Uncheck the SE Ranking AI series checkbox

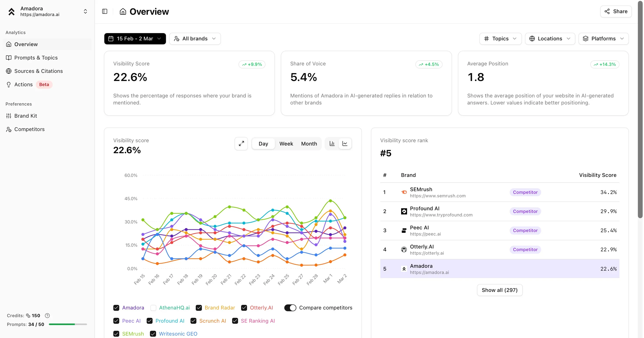tap(235, 321)
